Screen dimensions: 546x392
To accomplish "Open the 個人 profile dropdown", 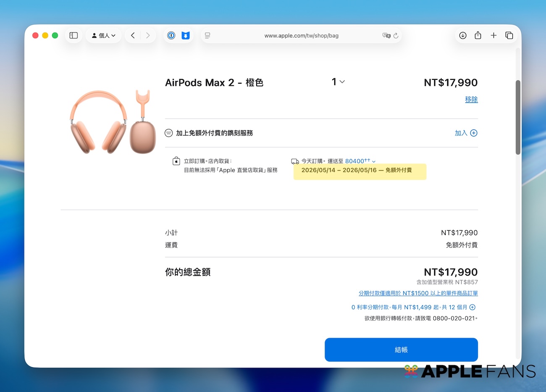I will (x=103, y=35).
